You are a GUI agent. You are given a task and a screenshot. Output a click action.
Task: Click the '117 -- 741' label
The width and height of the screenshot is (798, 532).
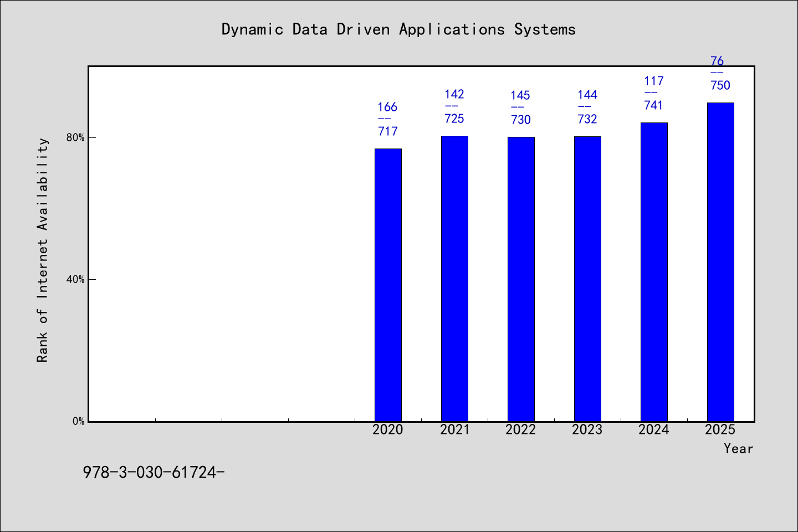coord(654,93)
